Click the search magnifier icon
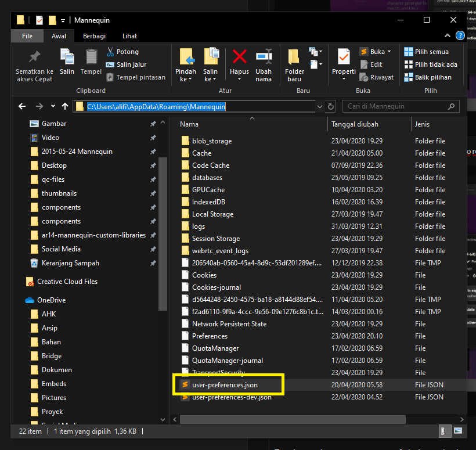The height and width of the screenshot is (450, 476). pos(451,106)
